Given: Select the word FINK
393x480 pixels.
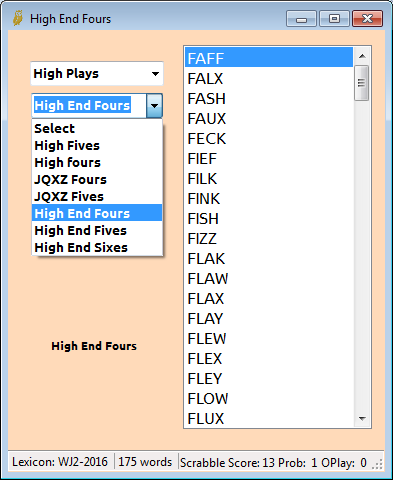Looking at the screenshot, I should [x=269, y=199].
